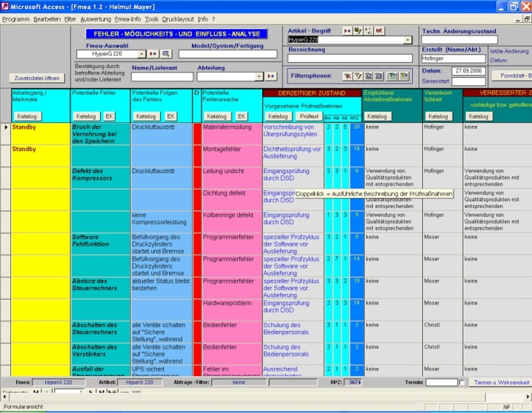Click Termin u. Wirksamkeit button
The width and height of the screenshot is (532, 413).
click(501, 382)
